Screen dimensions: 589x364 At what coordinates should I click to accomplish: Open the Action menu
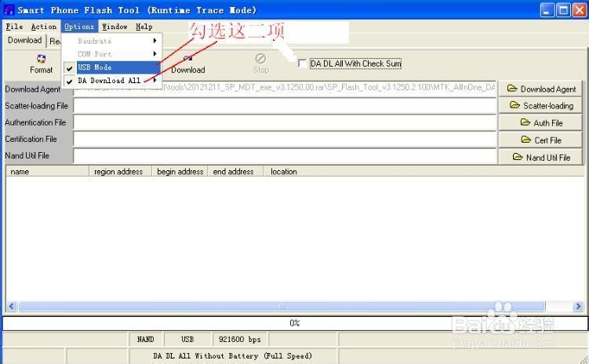click(x=44, y=27)
